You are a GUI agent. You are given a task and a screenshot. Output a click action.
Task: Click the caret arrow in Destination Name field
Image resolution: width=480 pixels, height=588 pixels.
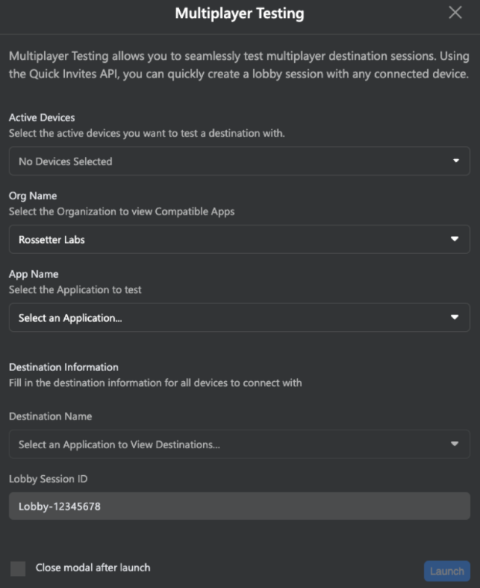pyautogui.click(x=454, y=444)
